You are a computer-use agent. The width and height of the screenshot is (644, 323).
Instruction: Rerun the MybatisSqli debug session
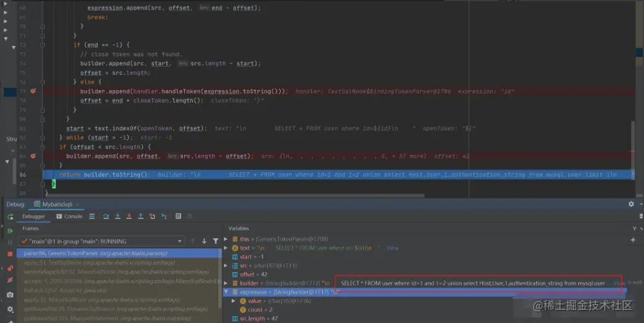point(11,217)
